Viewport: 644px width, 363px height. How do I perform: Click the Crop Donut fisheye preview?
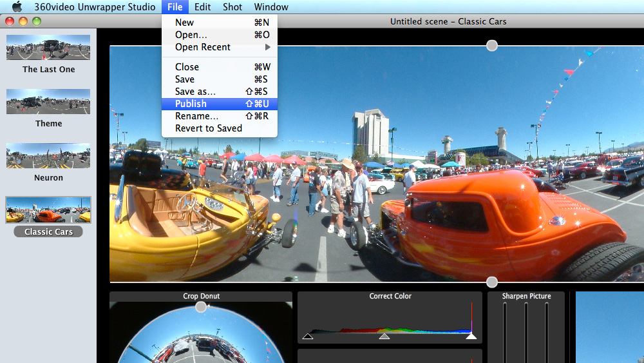201,334
